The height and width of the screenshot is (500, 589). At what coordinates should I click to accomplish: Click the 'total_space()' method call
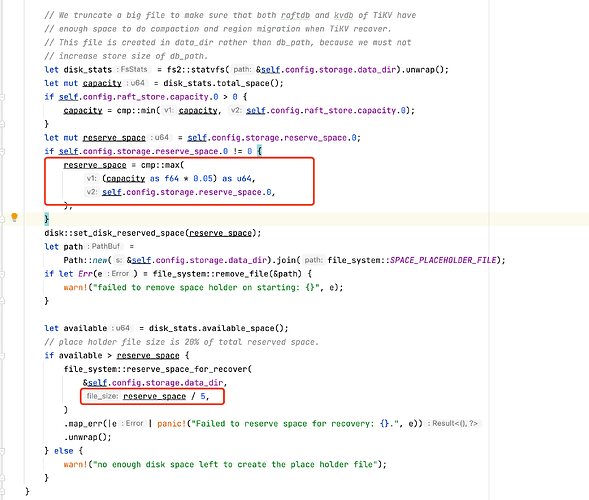click(x=249, y=83)
